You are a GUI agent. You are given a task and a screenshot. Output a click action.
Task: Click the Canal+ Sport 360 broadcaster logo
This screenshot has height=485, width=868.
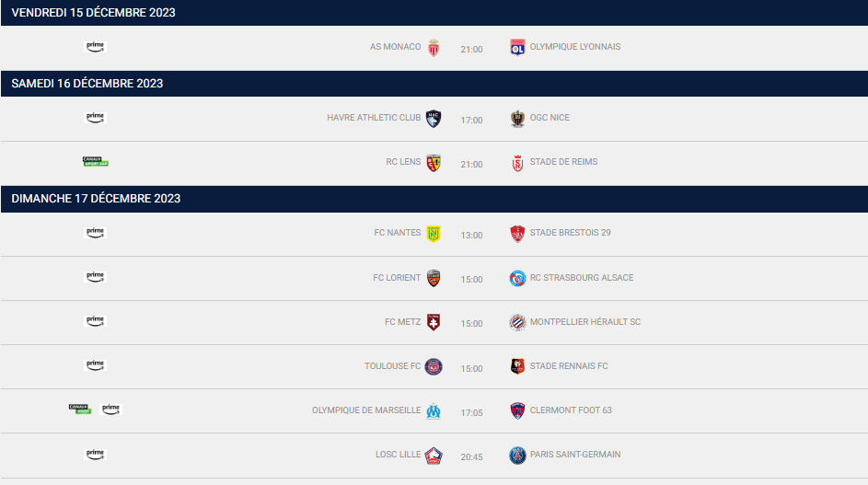pyautogui.click(x=96, y=162)
